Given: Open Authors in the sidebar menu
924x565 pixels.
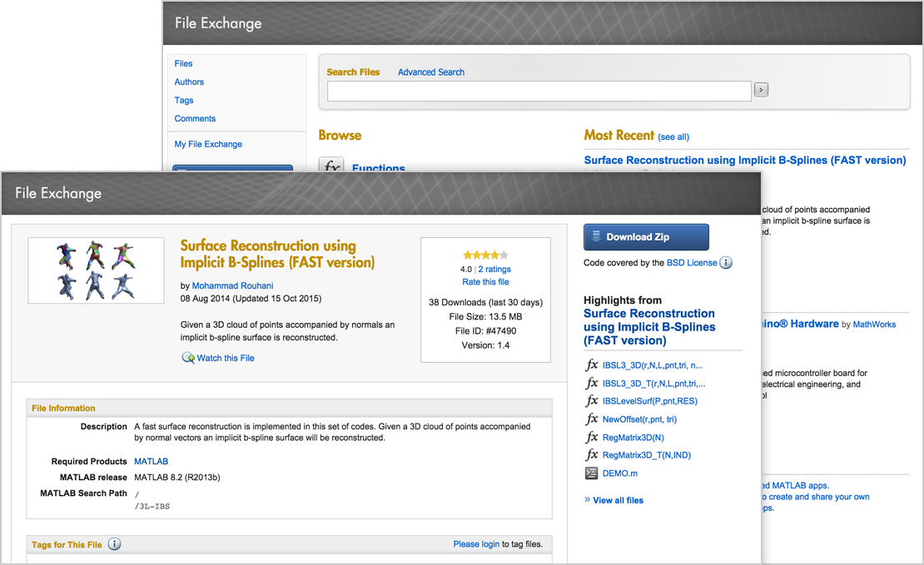Looking at the screenshot, I should (189, 82).
